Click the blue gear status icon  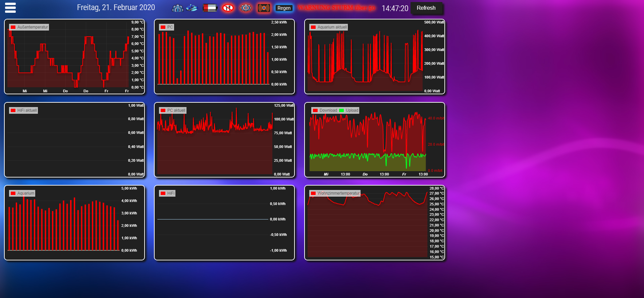[177, 8]
